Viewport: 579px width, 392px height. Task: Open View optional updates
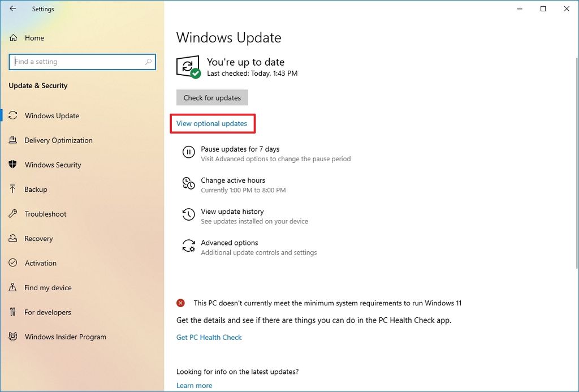212,123
